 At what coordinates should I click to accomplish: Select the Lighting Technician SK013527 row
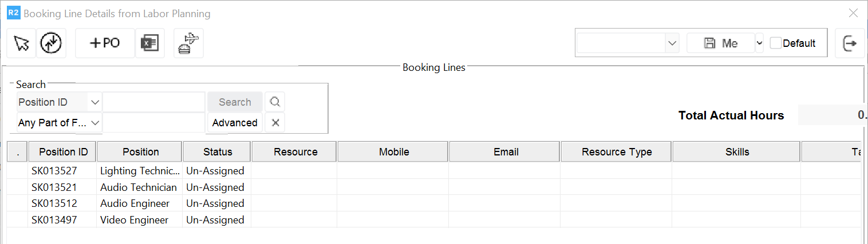(x=139, y=171)
